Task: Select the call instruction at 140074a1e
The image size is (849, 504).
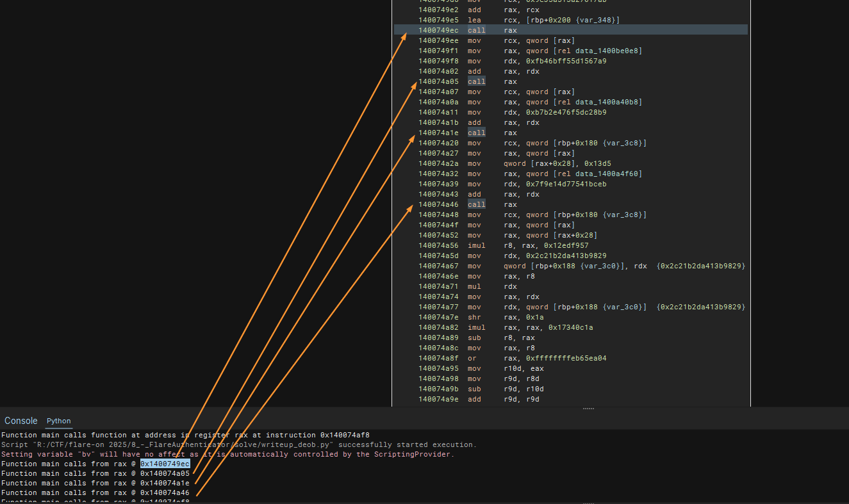Action: [x=476, y=133]
